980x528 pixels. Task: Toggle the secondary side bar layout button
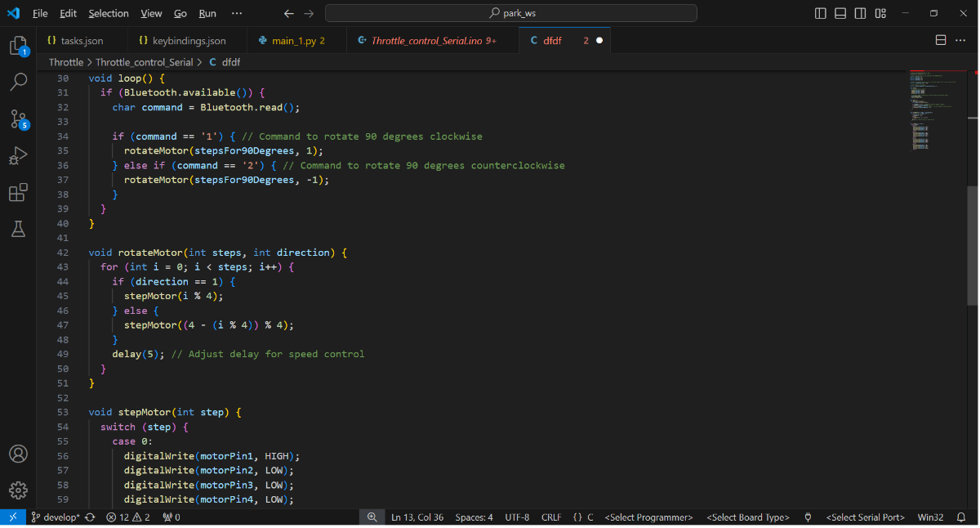tap(861, 13)
